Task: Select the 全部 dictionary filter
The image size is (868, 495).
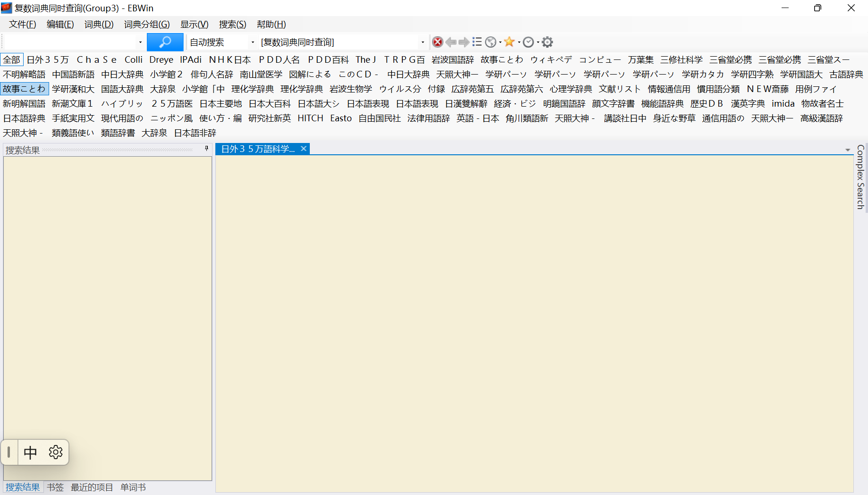Action: click(x=12, y=60)
